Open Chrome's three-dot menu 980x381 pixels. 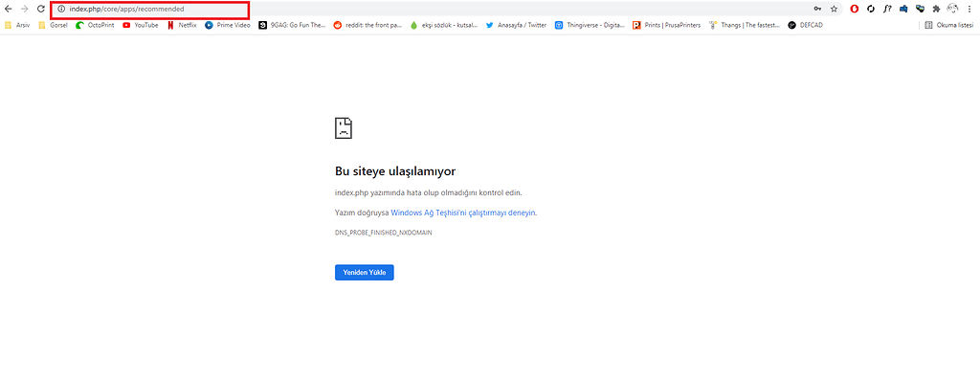969,9
